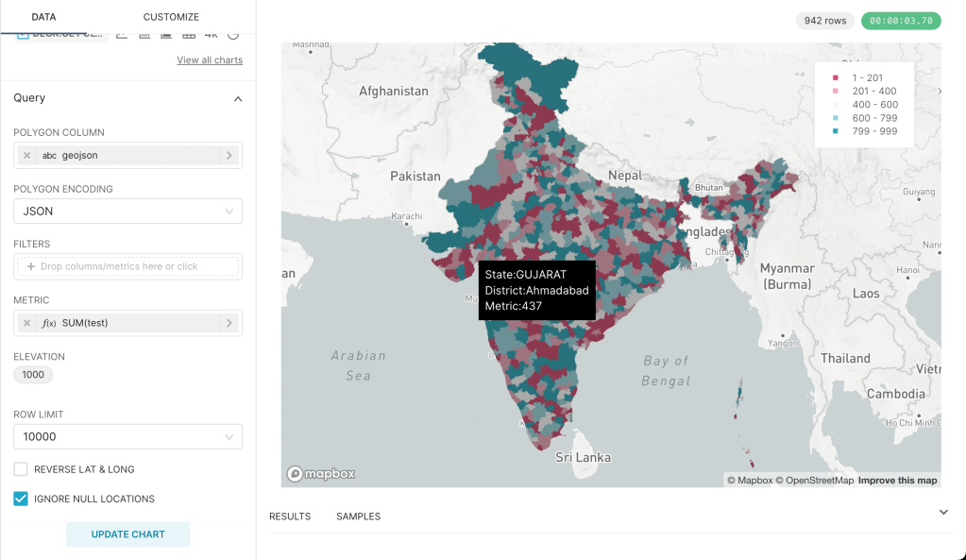Click the Update Chart button
966x560 pixels.
127,534
